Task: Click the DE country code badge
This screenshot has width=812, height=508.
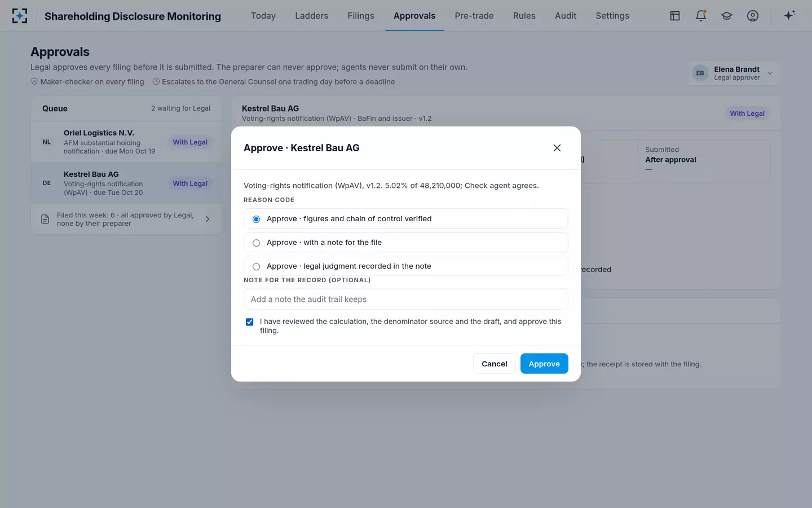Action: point(47,183)
